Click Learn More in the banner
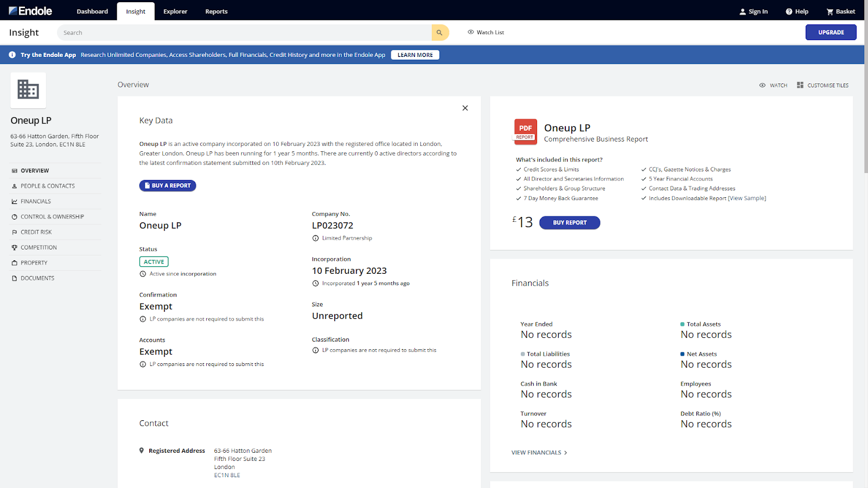Screen dimensions: 868x488 pyautogui.click(x=415, y=55)
